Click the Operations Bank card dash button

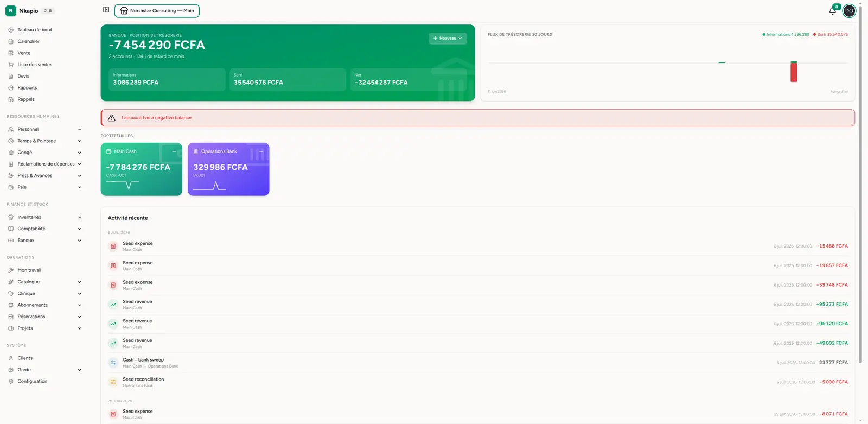tap(261, 151)
